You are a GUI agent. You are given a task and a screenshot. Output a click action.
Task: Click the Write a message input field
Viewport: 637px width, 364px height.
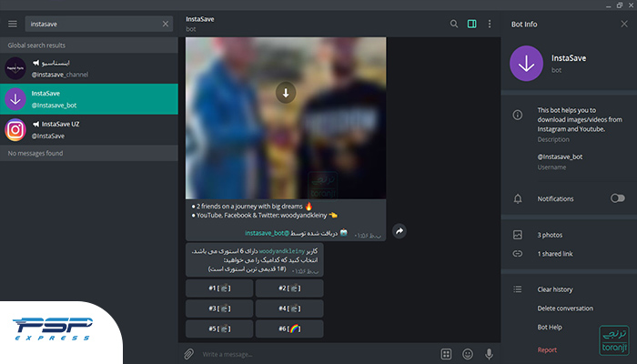coord(317,354)
